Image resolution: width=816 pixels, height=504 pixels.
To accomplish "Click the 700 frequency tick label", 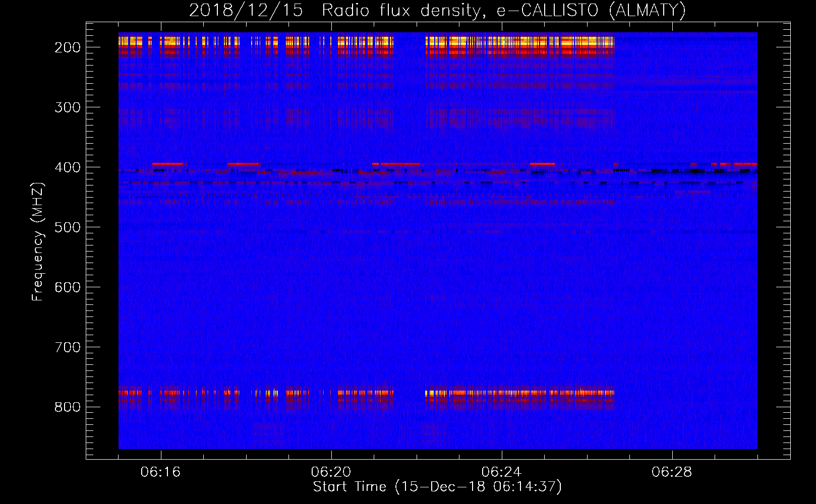I will click(68, 347).
